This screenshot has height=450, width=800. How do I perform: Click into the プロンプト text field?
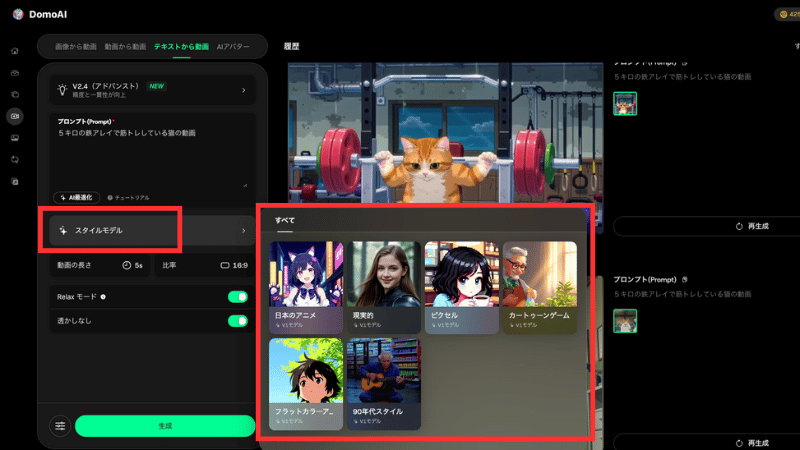150,160
